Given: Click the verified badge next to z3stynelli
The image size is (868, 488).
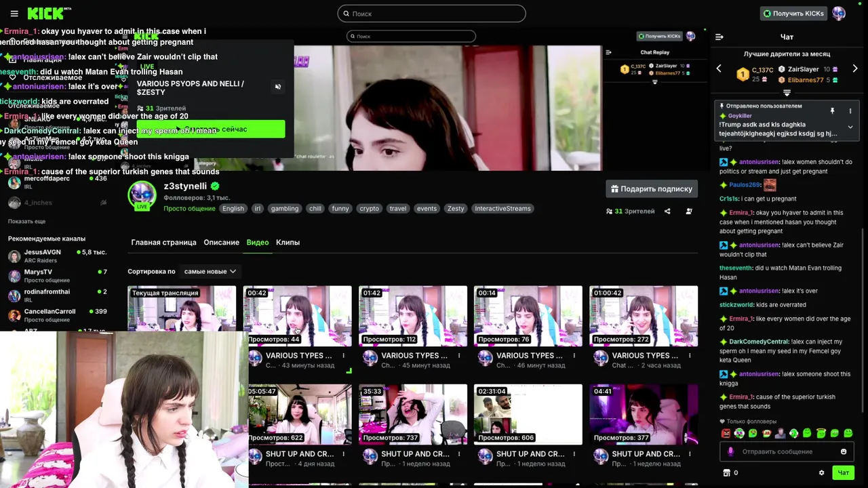Looking at the screenshot, I should (215, 186).
